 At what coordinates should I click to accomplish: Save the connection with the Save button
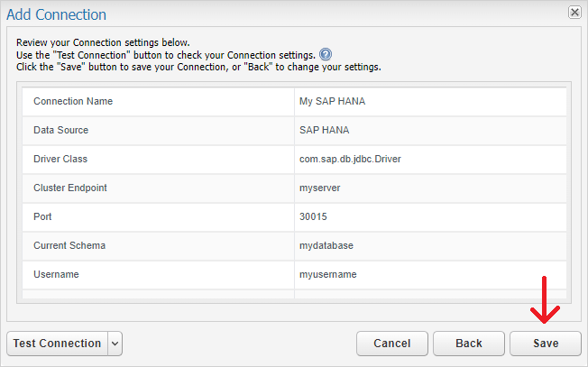pos(546,344)
